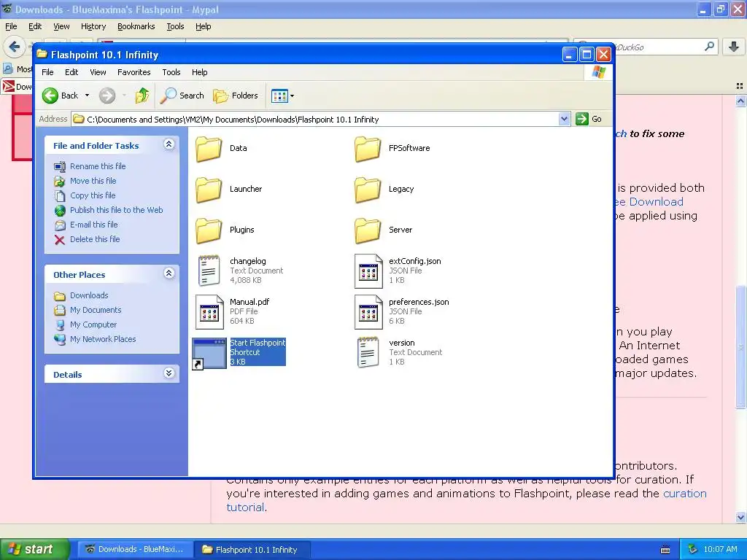Viewport: 747px width, 560px height.
Task: Expand the Address bar dropdown
Action: pyautogui.click(x=564, y=119)
